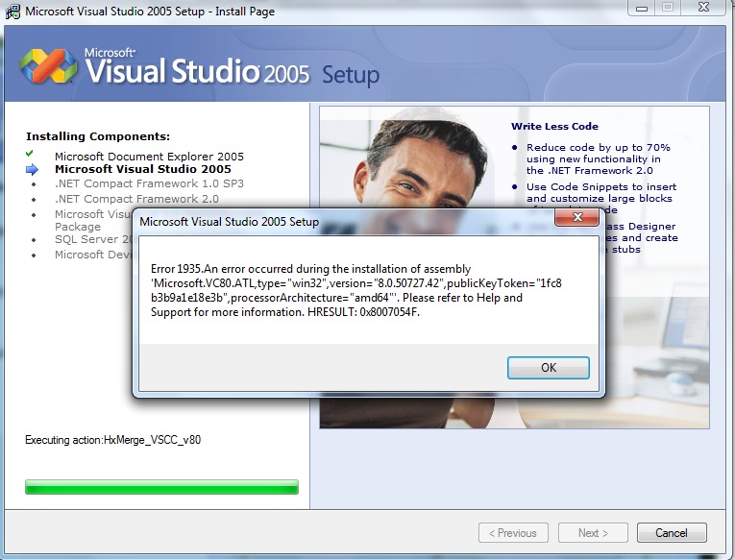Click the Cancel button in setup
Screen dimensions: 735x560
coord(672,533)
